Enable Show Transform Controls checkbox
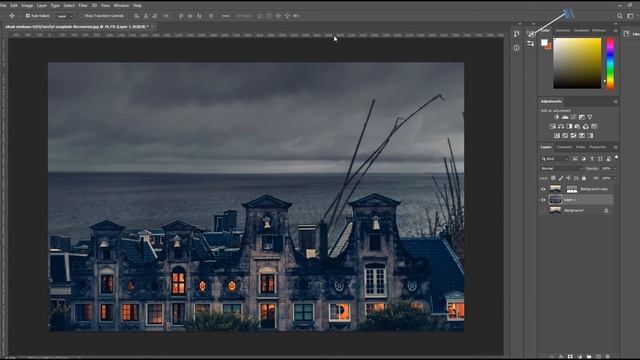Viewport: 640px width, 360px height. 81,16
